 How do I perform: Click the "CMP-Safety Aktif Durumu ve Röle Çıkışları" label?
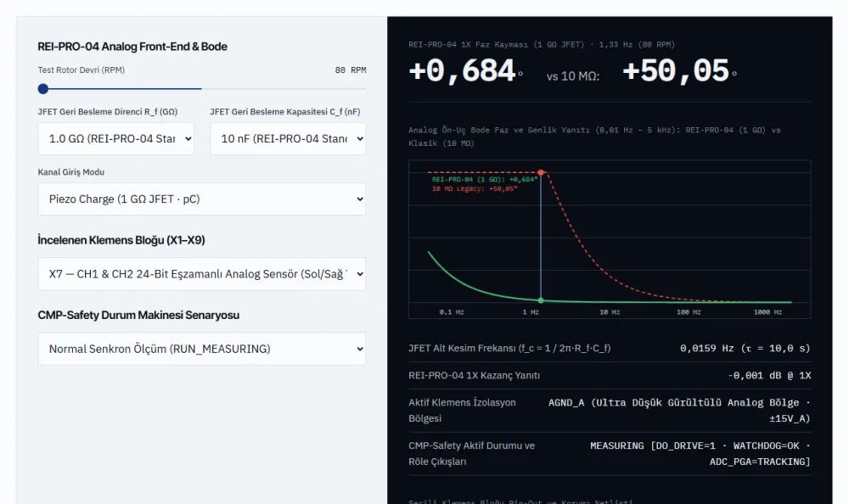(471, 454)
